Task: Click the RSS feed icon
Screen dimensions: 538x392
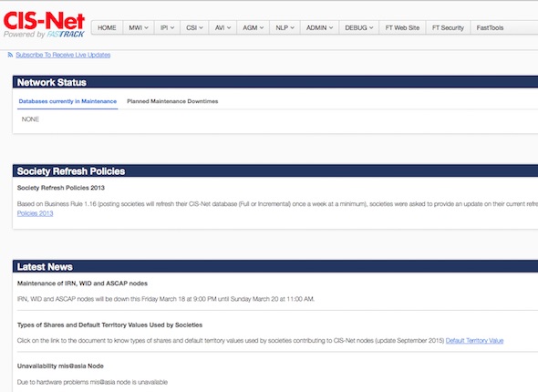Action: coord(10,55)
